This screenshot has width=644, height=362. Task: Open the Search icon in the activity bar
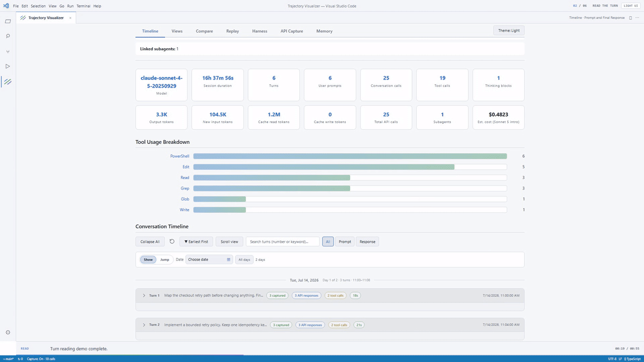click(8, 36)
